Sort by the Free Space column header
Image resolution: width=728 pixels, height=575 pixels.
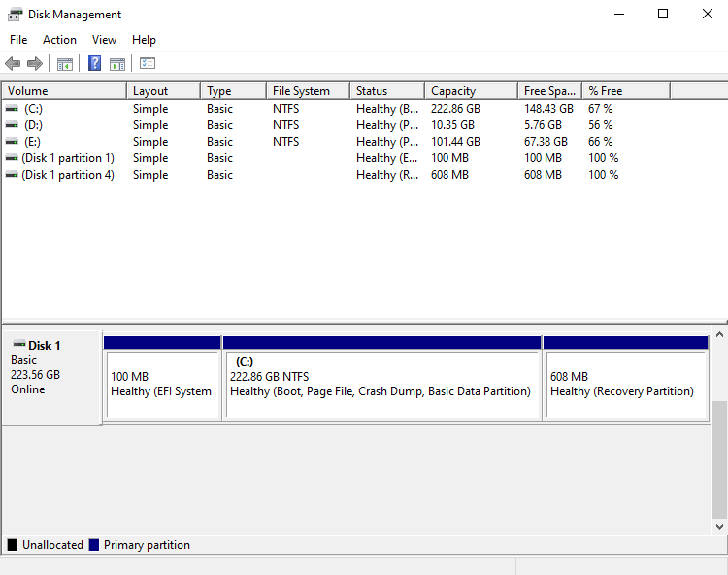549,90
